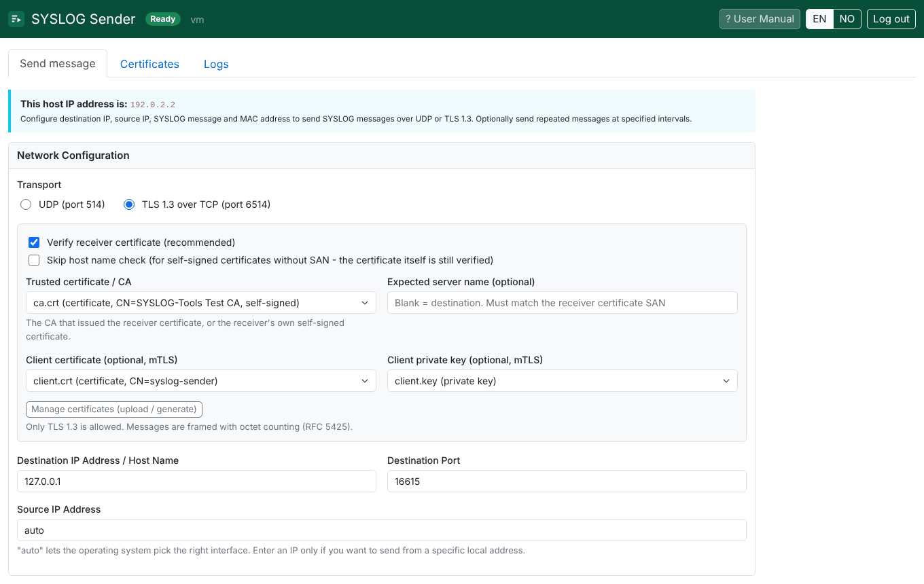The height and width of the screenshot is (584, 924).
Task: Click the 'vm' label in header
Action: 197,20
